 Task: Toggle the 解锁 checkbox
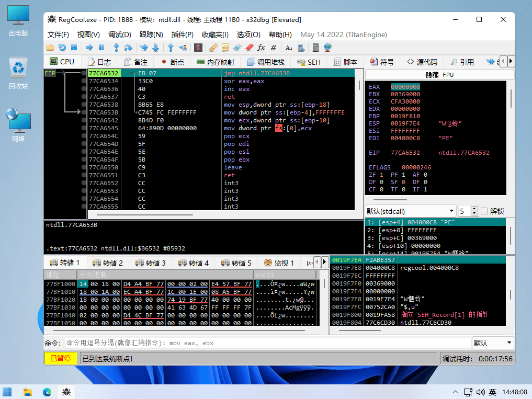(484, 211)
